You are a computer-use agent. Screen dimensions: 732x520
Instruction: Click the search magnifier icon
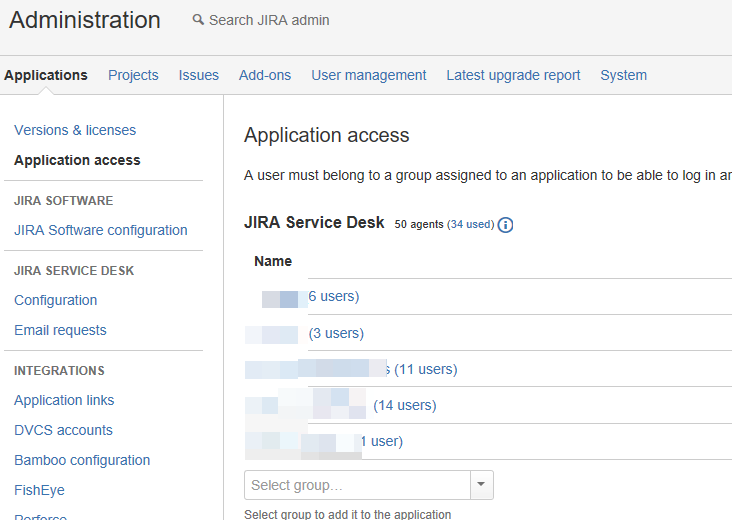[198, 20]
